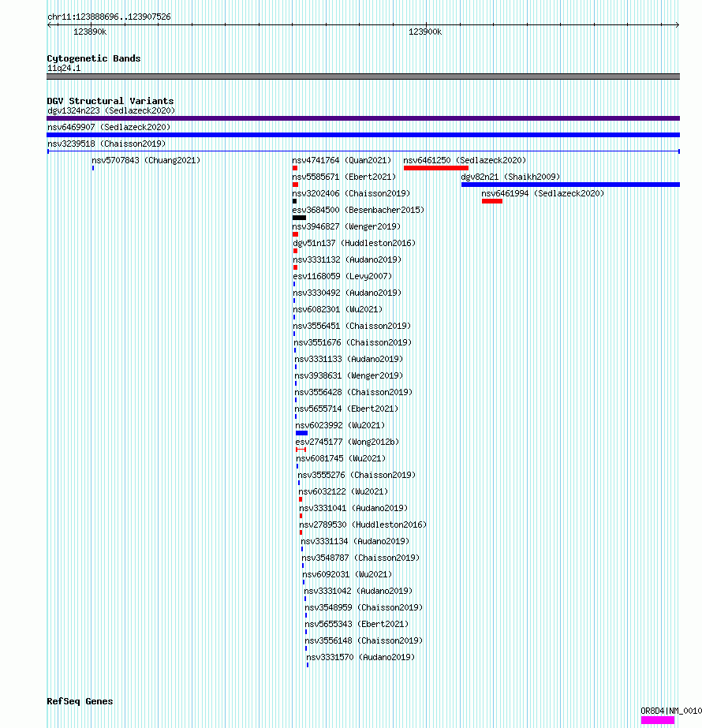This screenshot has width=702, height=728.
Task: Click dgv82n21 (Shaikh2009) variant label
Action: (x=510, y=177)
